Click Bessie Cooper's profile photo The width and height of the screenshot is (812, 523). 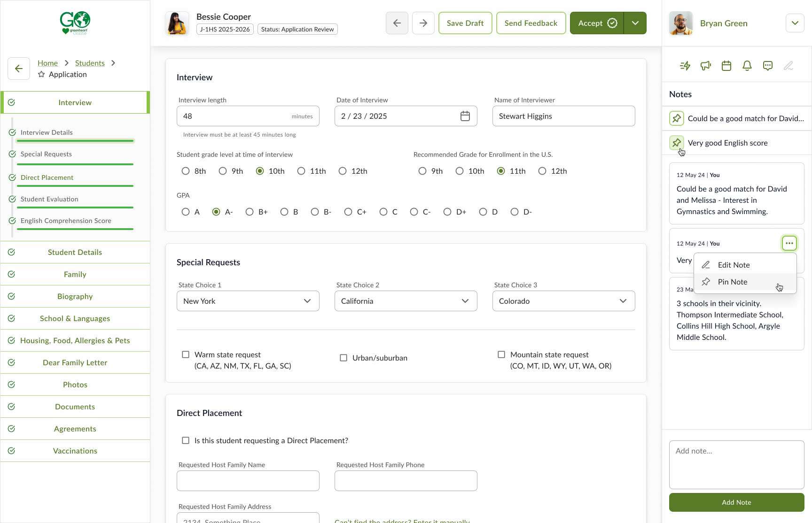pos(177,23)
